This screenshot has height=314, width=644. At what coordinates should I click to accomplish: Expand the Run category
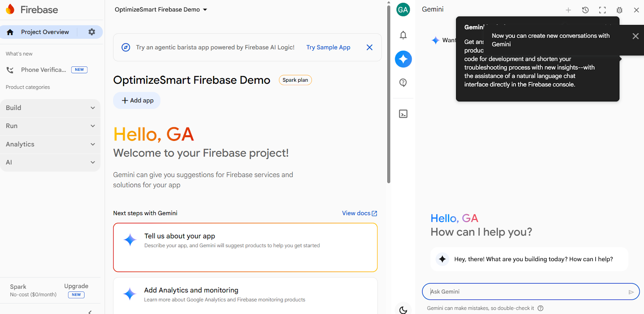50,126
